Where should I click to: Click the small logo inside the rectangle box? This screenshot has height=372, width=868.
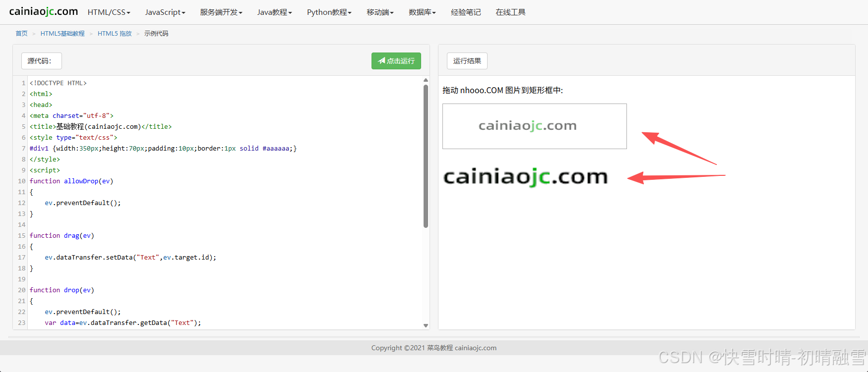(x=528, y=126)
